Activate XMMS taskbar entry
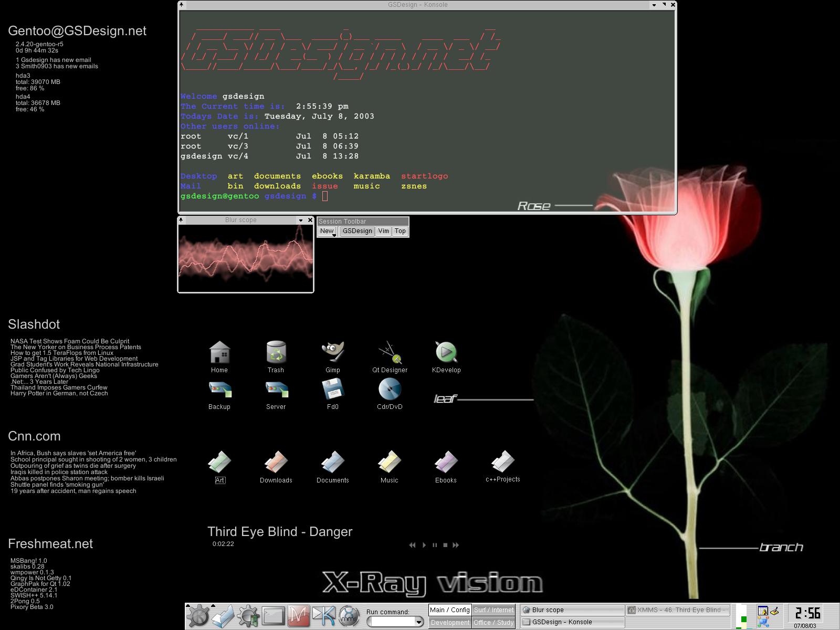Image resolution: width=840 pixels, height=630 pixels. 678,610
